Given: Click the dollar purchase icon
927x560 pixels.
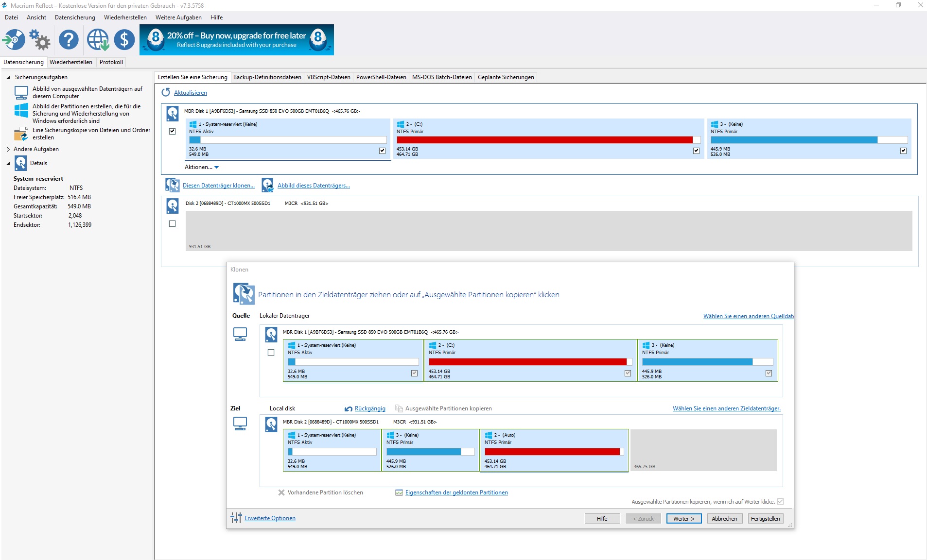Looking at the screenshot, I should coord(124,39).
